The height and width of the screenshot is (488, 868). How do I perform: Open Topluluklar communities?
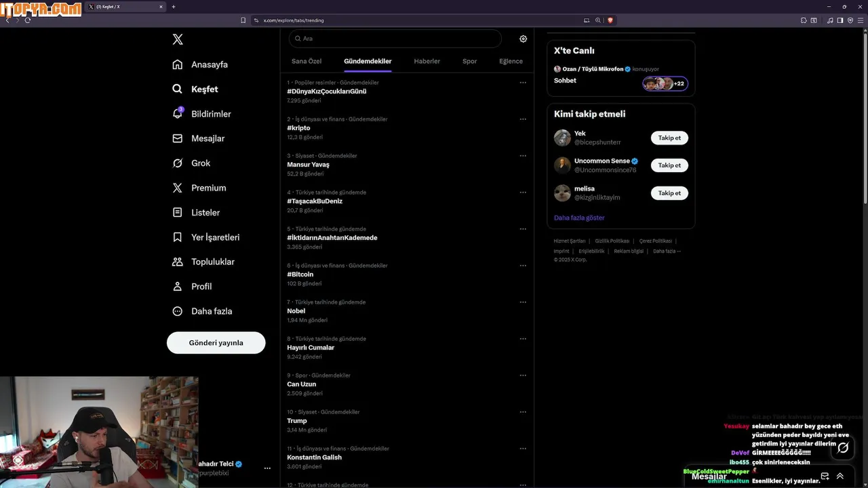tap(203, 262)
